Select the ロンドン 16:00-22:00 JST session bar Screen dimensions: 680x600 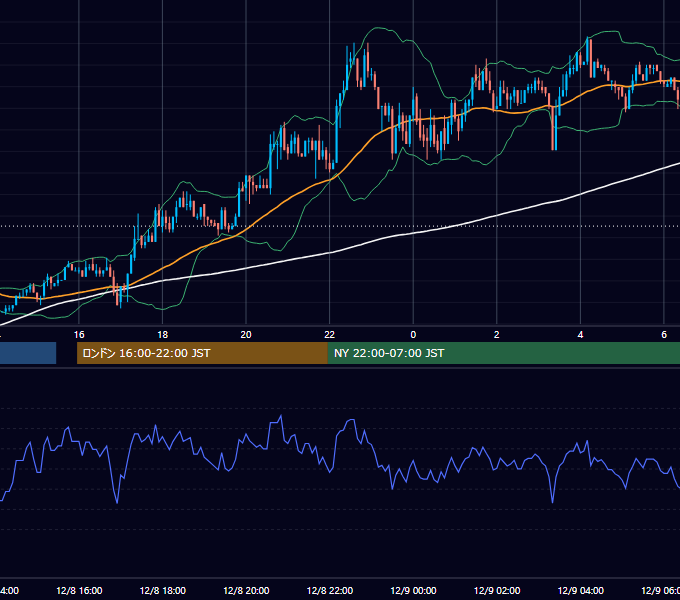click(202, 353)
